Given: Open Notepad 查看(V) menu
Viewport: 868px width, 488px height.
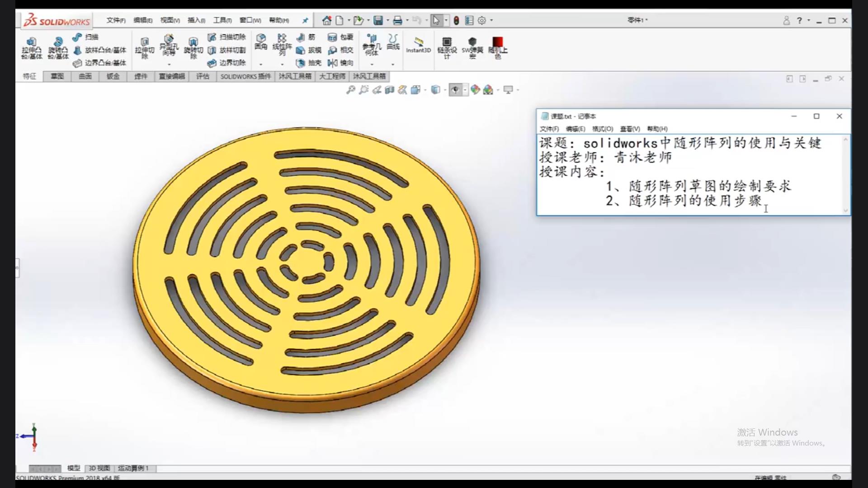Looking at the screenshot, I should pyautogui.click(x=630, y=129).
